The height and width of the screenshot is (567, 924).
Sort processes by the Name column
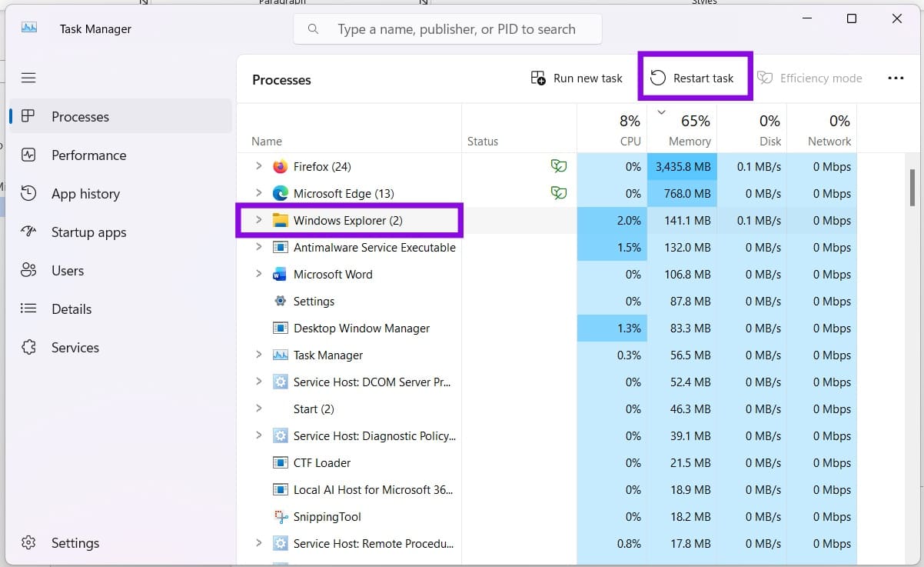(x=349, y=128)
